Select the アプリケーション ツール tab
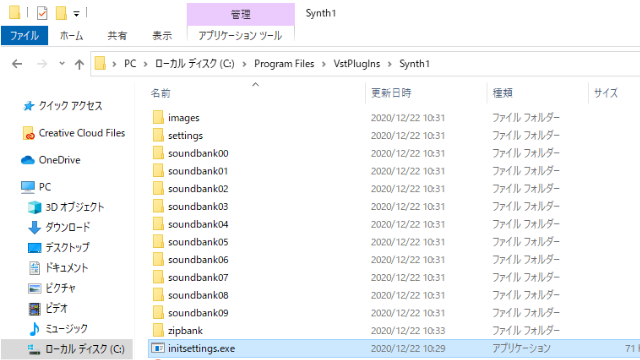640x360 pixels. 240,36
